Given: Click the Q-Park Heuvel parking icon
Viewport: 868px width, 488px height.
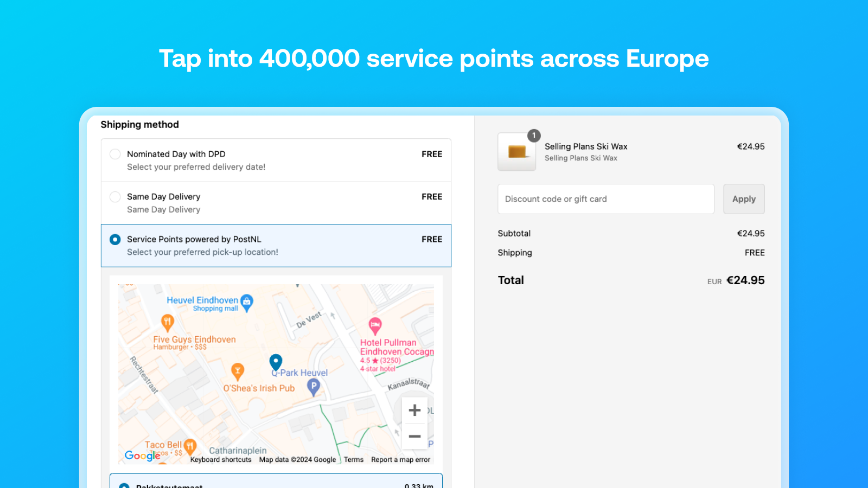Looking at the screenshot, I should [x=312, y=386].
